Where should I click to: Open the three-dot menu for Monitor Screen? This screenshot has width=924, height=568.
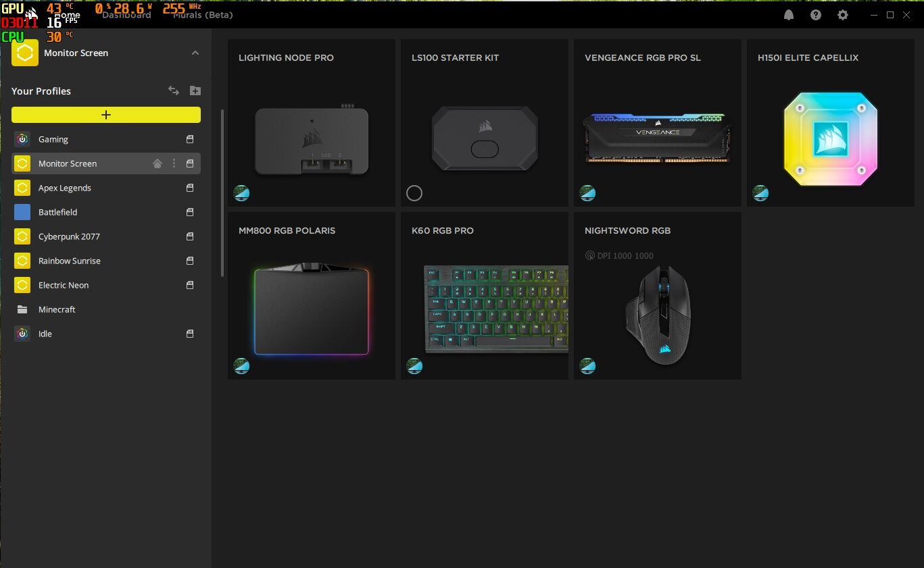point(174,163)
